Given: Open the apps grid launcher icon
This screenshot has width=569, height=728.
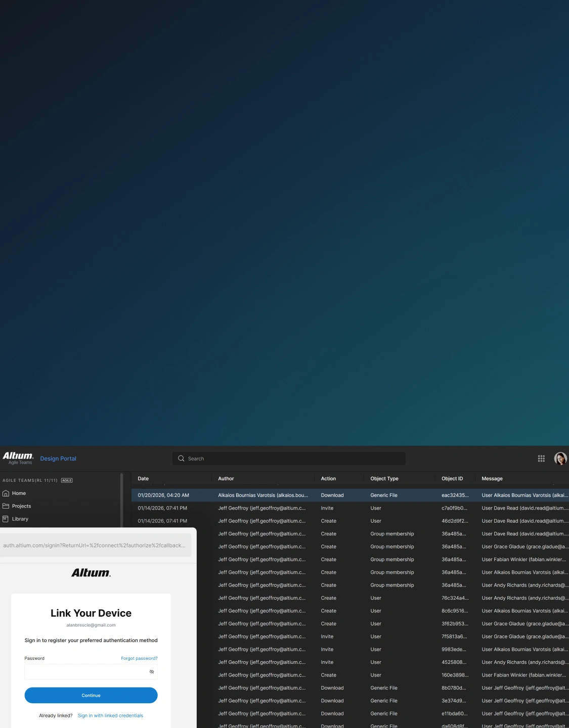Looking at the screenshot, I should pos(541,459).
